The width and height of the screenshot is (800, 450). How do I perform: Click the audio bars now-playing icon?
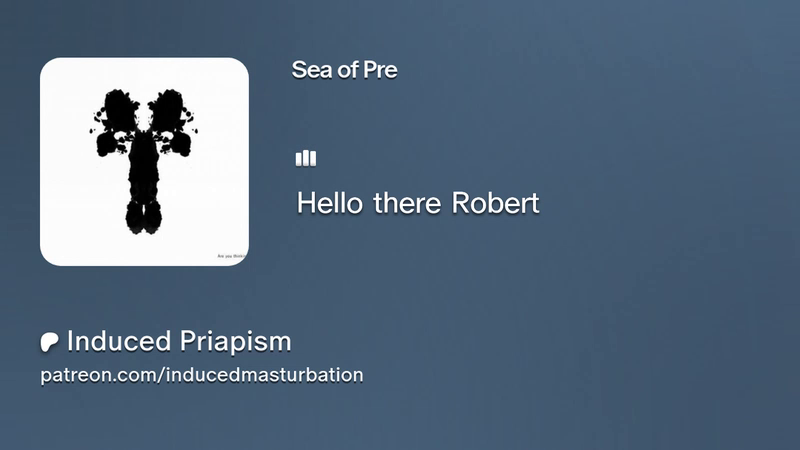(x=306, y=158)
